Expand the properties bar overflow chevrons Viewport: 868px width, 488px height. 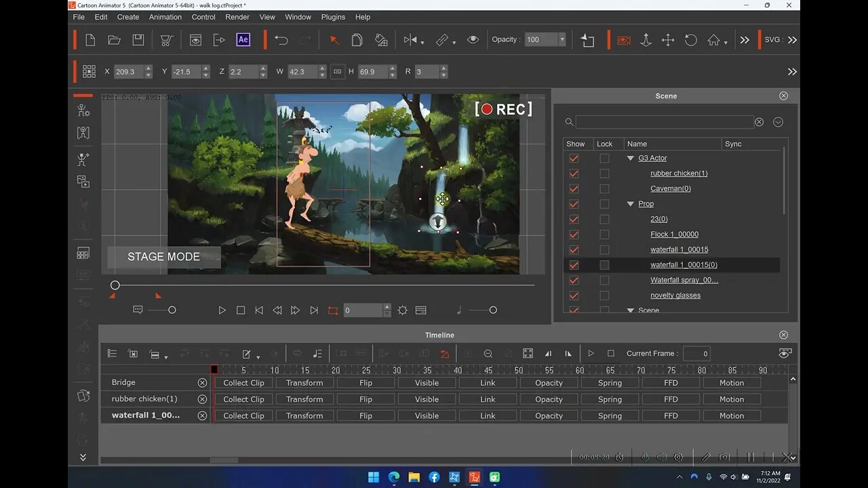[792, 71]
